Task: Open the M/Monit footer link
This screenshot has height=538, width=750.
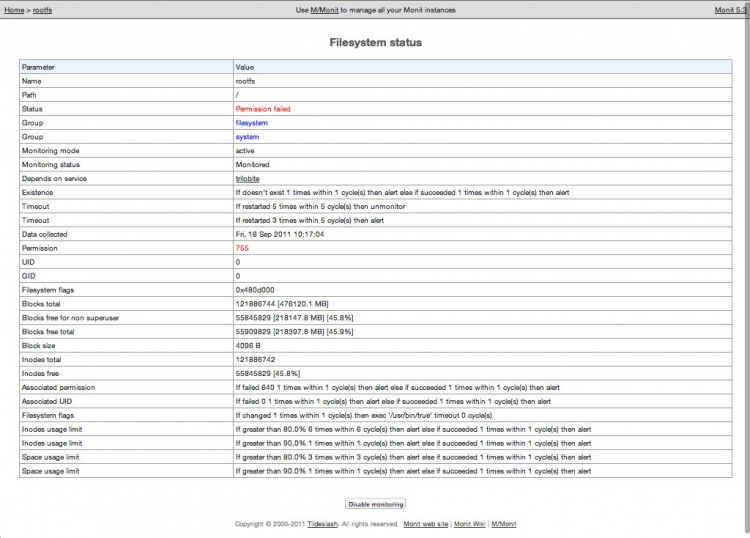Action: pyautogui.click(x=504, y=524)
